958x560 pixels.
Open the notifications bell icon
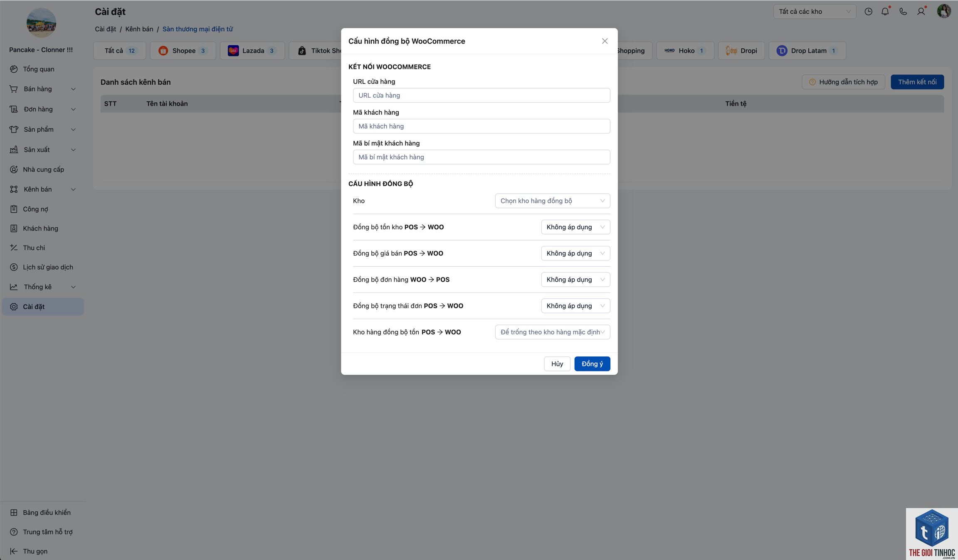click(x=885, y=12)
